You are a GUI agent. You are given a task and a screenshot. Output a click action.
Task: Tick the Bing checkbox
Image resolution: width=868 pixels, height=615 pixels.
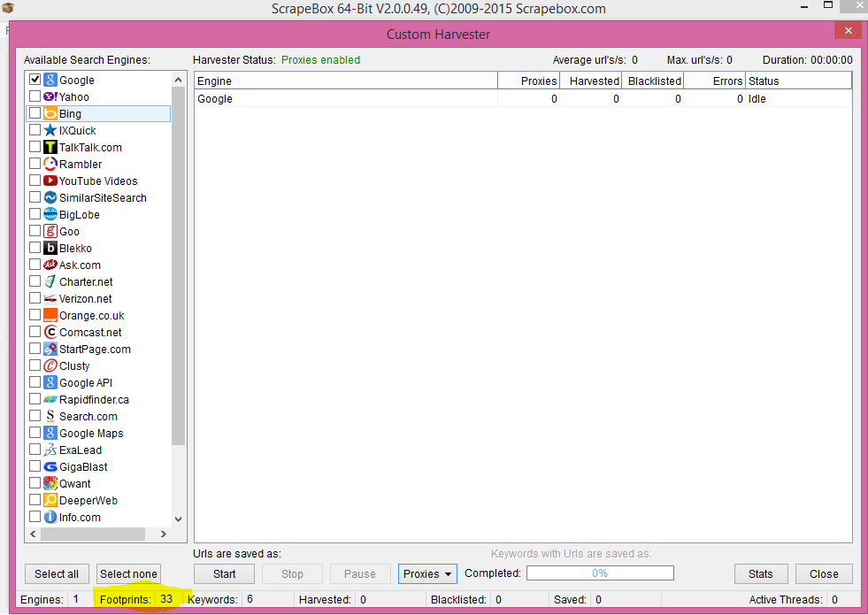[x=35, y=113]
